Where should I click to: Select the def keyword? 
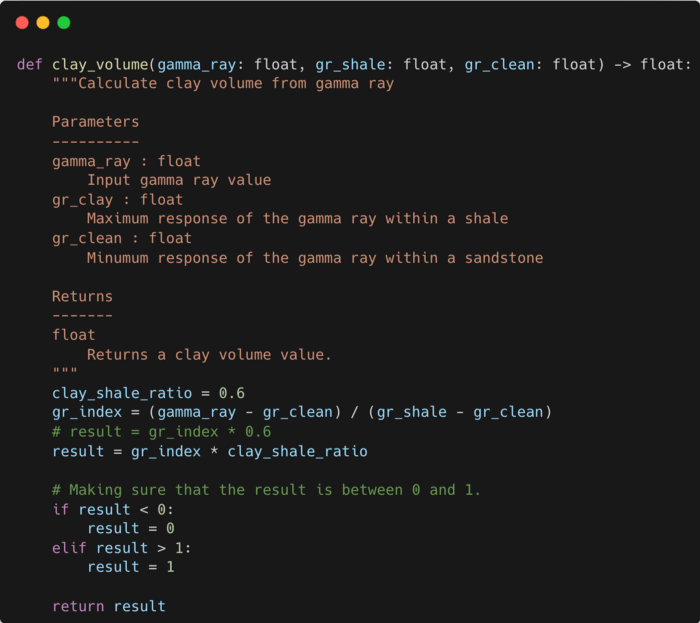pos(30,64)
